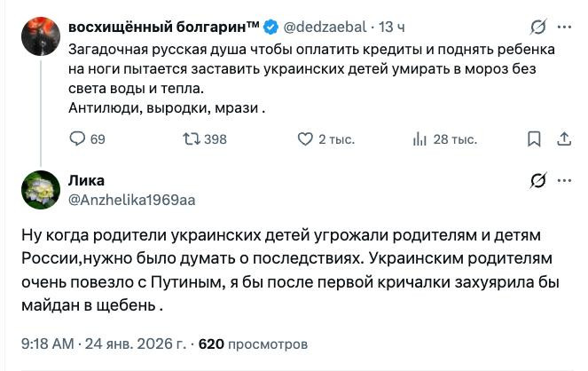Like the tweet with 2 тыс. likes

click(305, 138)
